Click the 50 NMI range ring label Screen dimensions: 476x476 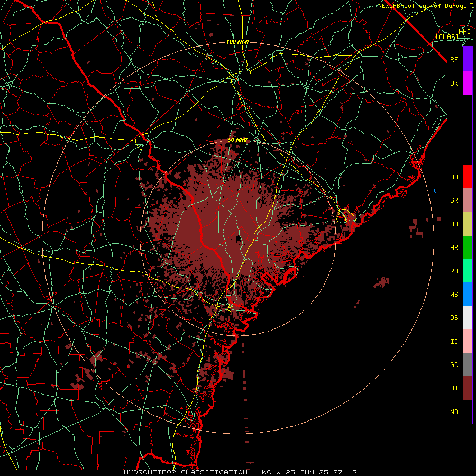(237, 140)
